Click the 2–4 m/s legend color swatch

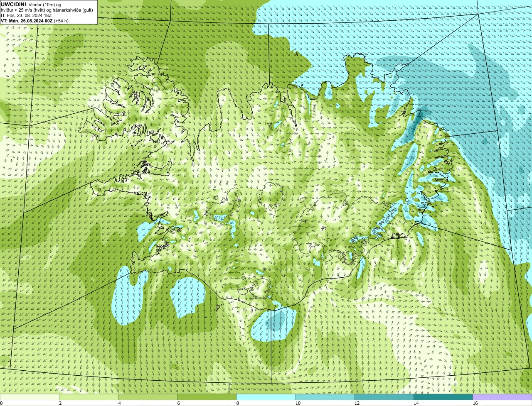tap(89, 397)
